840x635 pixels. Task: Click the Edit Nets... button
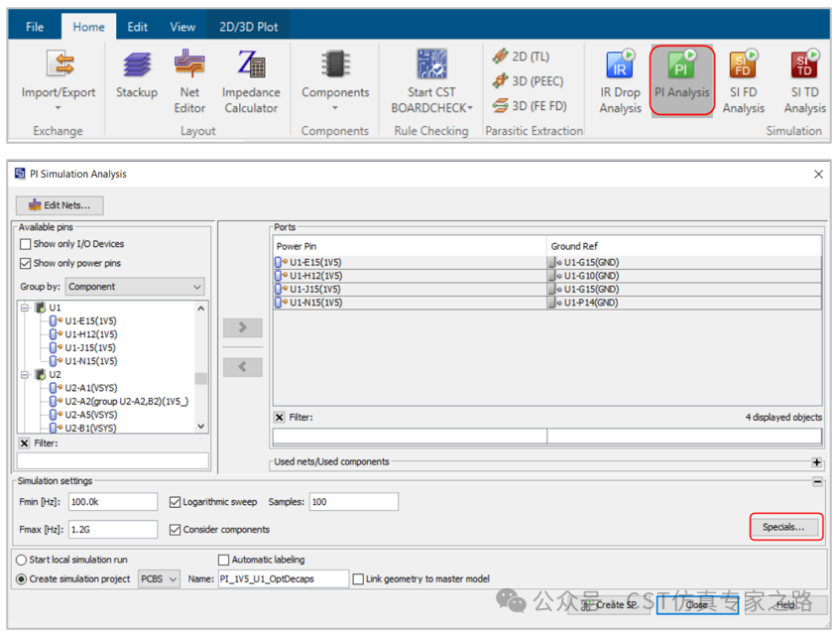(60, 205)
